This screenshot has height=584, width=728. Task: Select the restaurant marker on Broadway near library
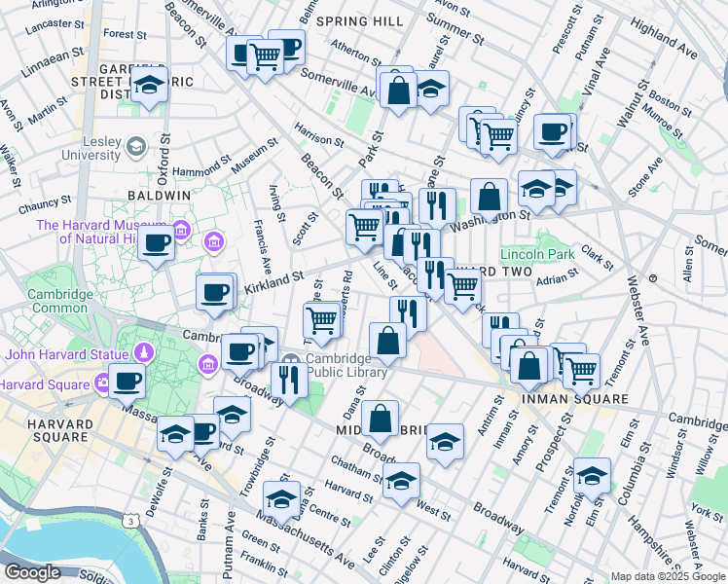[289, 379]
